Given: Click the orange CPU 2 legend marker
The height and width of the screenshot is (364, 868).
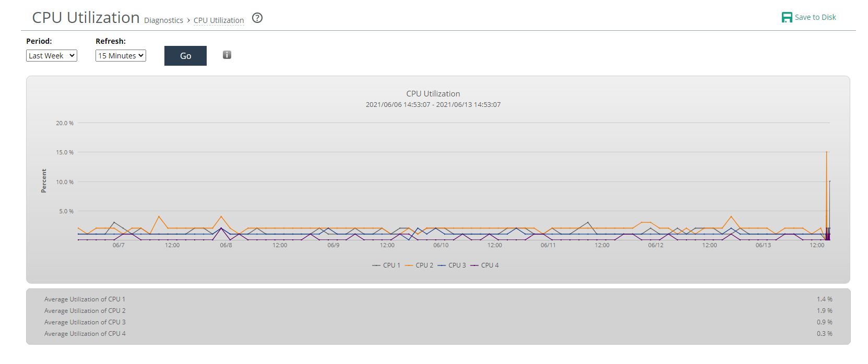Looking at the screenshot, I should 410,265.
